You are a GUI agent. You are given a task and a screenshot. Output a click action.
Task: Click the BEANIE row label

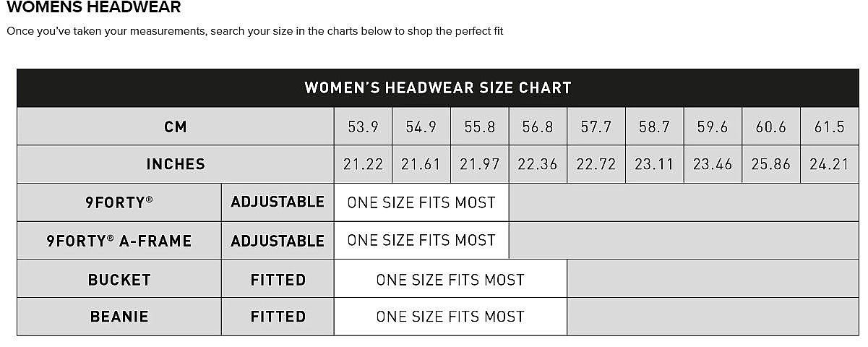[119, 317]
